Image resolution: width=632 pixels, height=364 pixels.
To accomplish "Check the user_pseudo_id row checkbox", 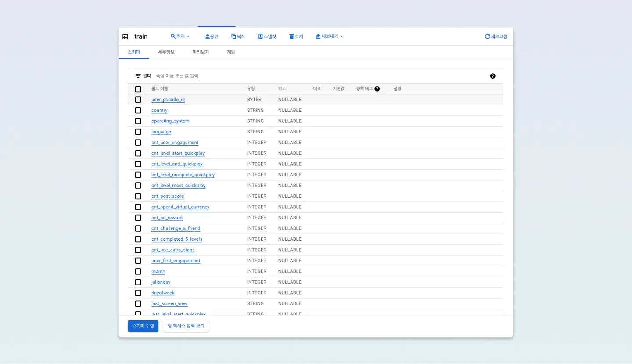I will [x=138, y=100].
